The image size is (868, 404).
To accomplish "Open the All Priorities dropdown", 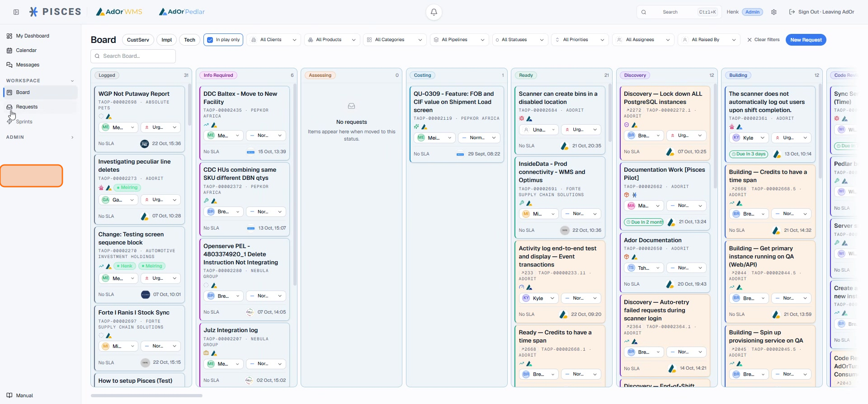I will click(x=580, y=40).
